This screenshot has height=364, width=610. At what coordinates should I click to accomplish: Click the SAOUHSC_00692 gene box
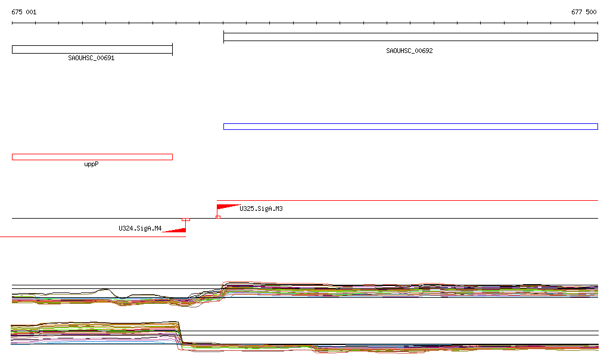(x=410, y=37)
